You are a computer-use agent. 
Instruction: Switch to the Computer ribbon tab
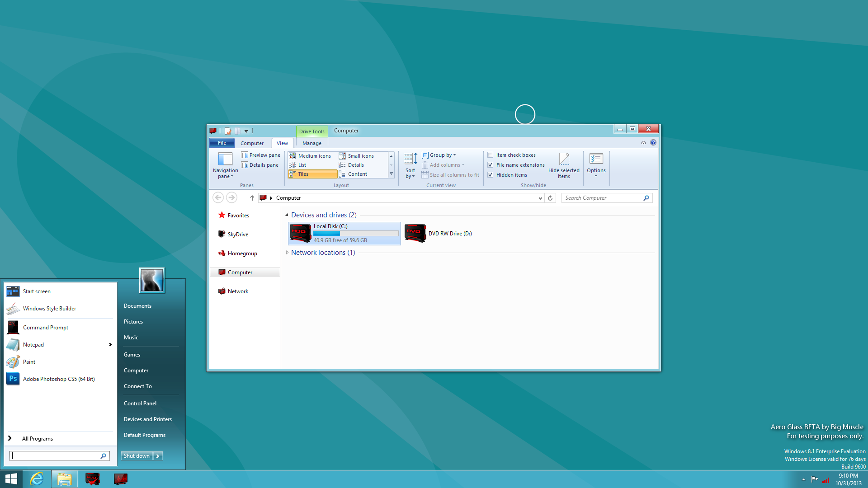(252, 143)
